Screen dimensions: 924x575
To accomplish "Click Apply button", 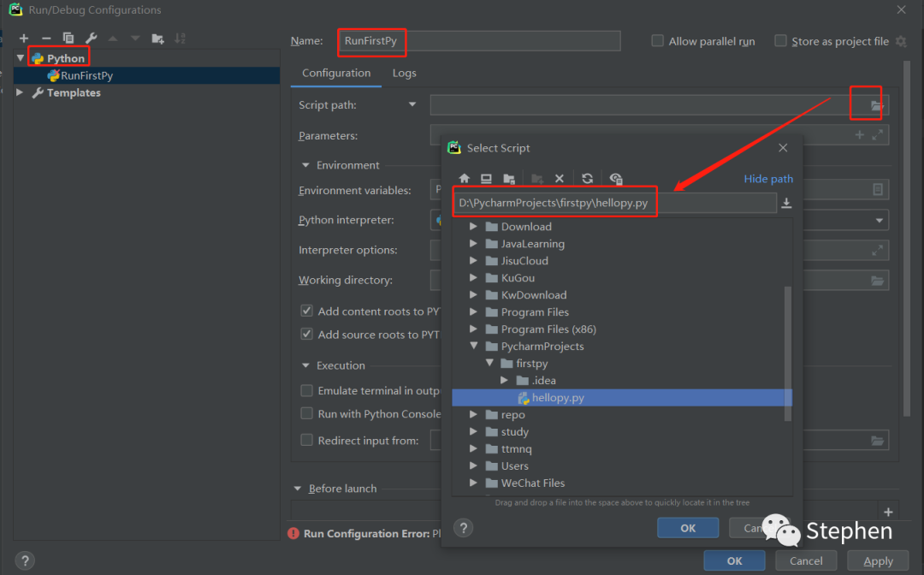I will coord(878,560).
